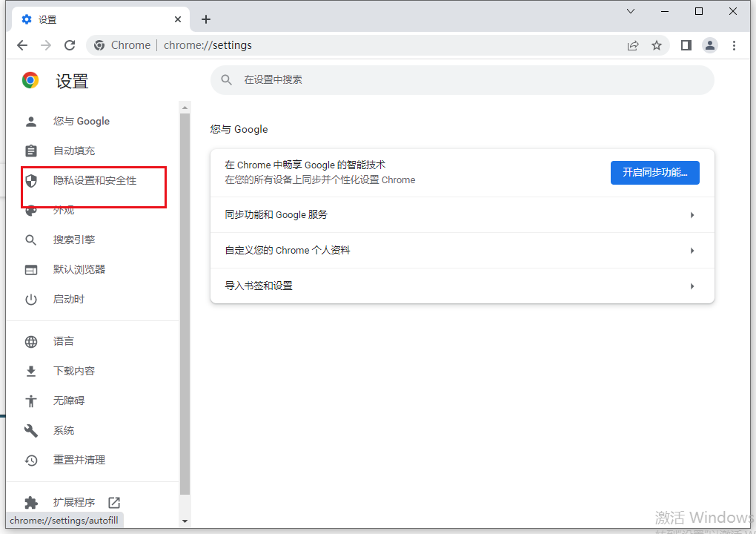
Task: Click the 设置 page title text
Action: pyautogui.click(x=72, y=81)
